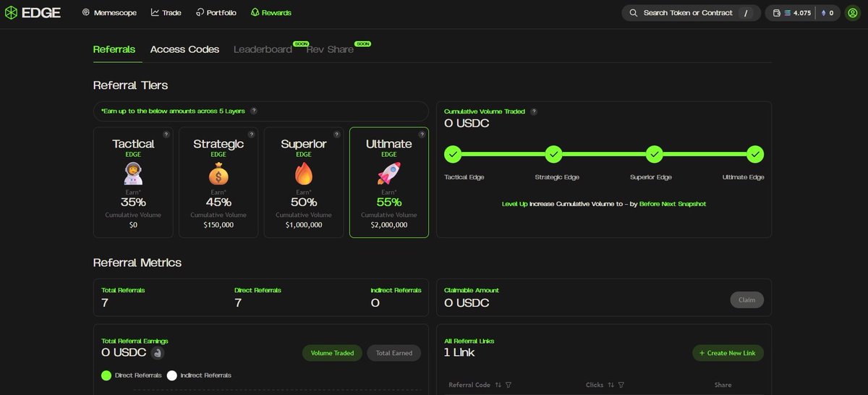Click icon beside Total Referral Earnings amount
Screen dimensions: 868x395
click(x=158, y=353)
